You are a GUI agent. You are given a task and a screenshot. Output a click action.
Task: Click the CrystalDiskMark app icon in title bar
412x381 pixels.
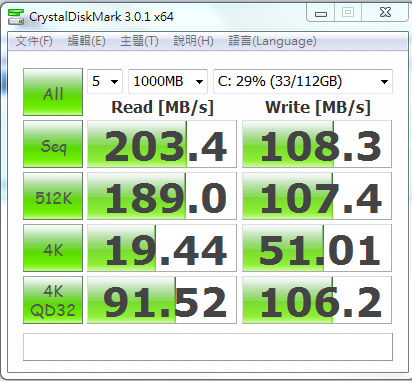point(15,17)
